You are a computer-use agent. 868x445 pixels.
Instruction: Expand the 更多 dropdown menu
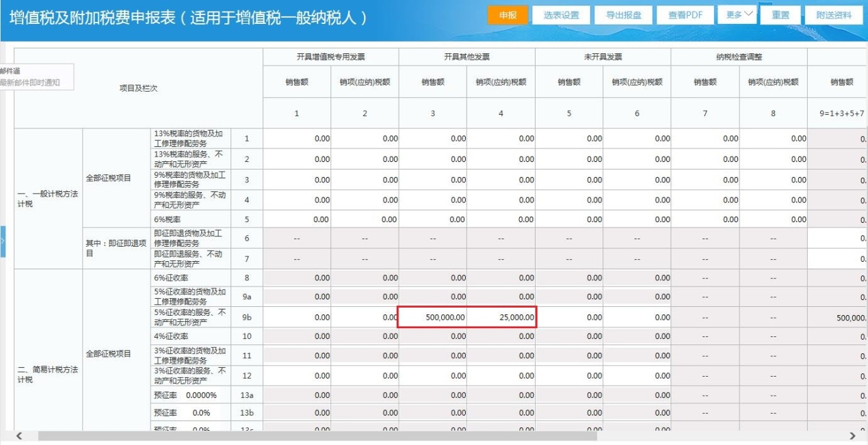tap(737, 14)
